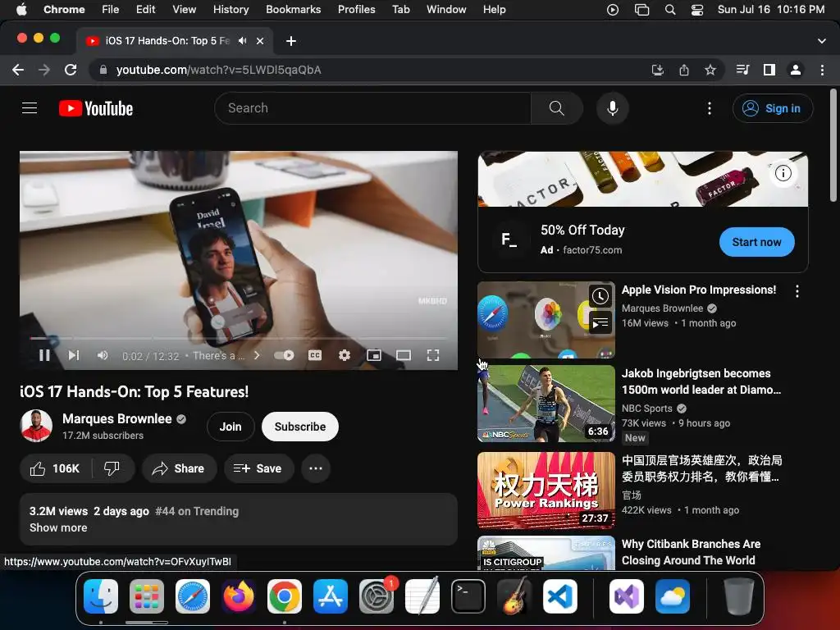The image size is (840, 630).
Task: Open Jakob Ingebrigtsen video thumbnail
Action: click(x=546, y=404)
